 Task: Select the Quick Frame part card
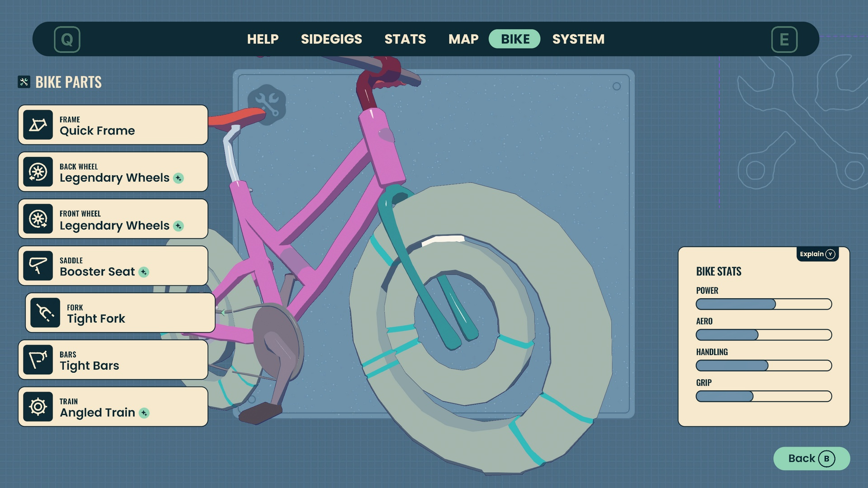[x=113, y=125]
